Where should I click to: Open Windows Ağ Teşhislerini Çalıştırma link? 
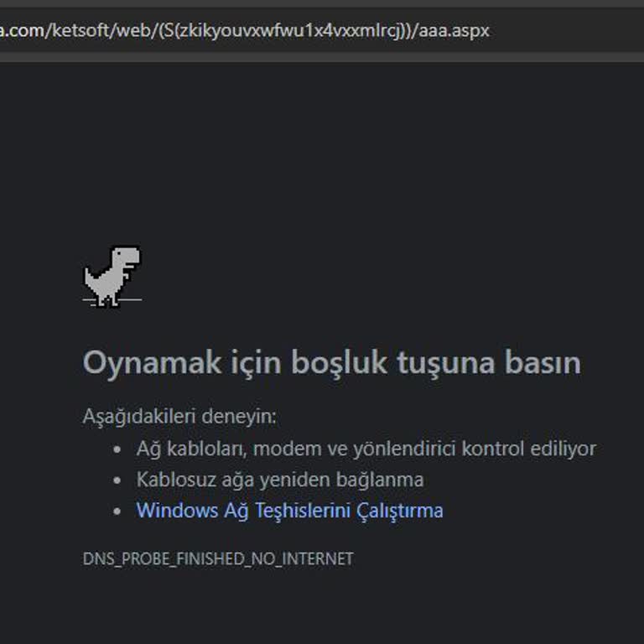coord(289,511)
